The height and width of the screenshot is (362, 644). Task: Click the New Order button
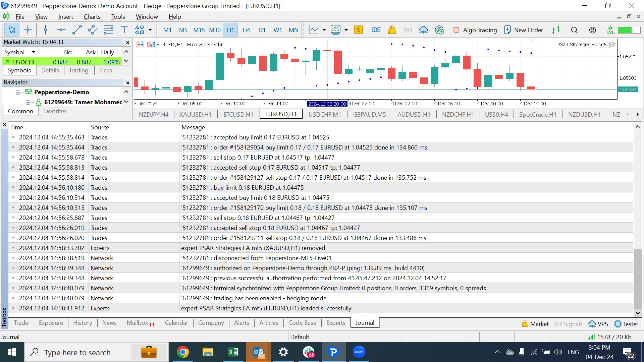click(x=523, y=30)
